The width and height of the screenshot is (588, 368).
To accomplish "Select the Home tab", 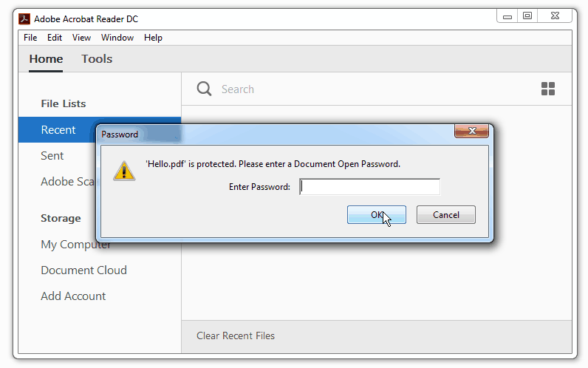I will pos(46,59).
